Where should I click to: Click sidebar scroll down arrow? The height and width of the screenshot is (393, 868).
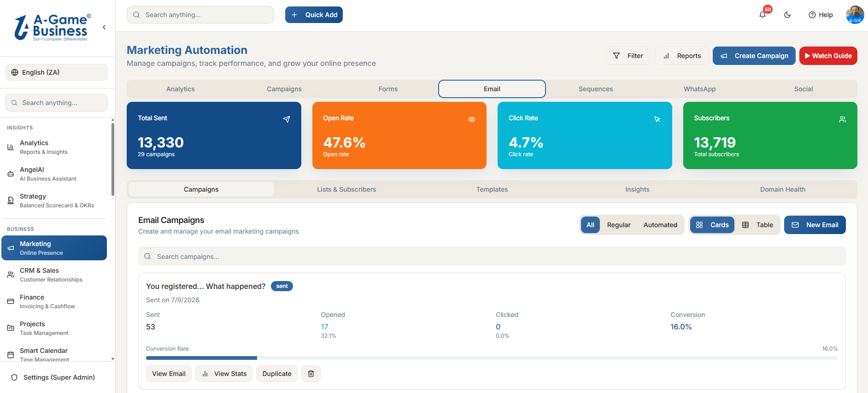(x=113, y=359)
